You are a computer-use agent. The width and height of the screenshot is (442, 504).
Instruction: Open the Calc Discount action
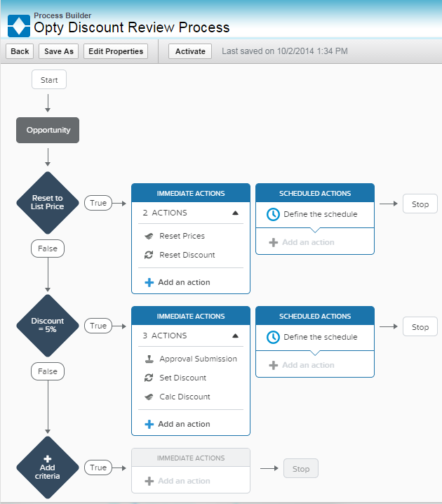(185, 397)
